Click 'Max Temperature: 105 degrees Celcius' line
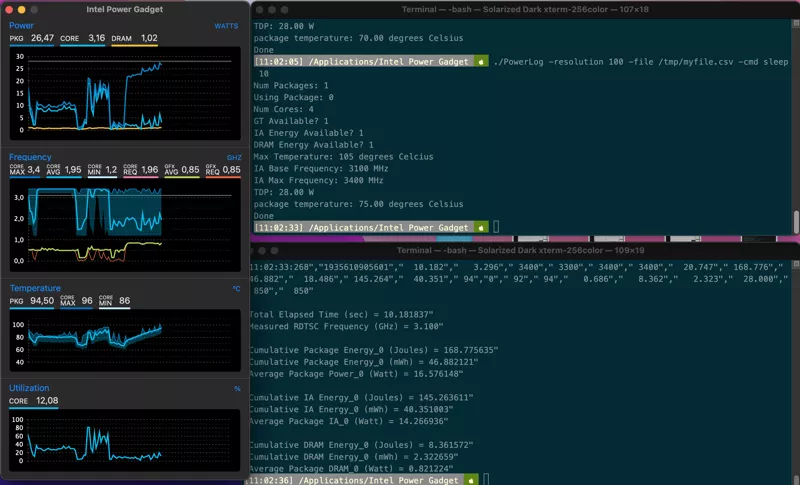This screenshot has width=800, height=485. point(343,157)
